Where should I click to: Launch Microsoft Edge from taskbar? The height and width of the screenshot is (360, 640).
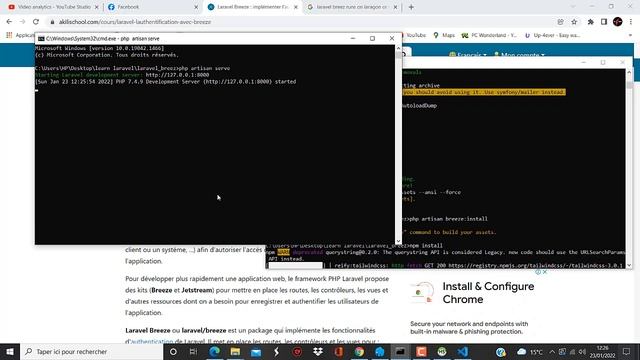coord(214,351)
